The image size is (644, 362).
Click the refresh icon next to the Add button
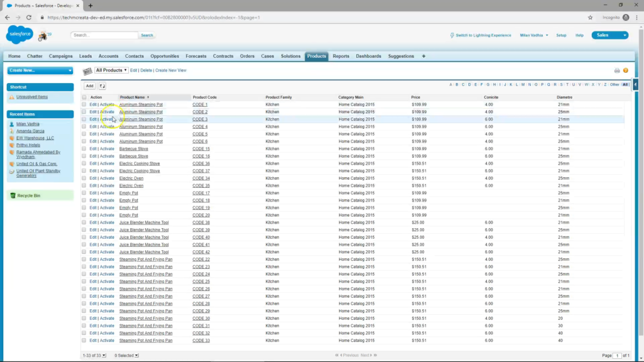pyautogui.click(x=103, y=85)
